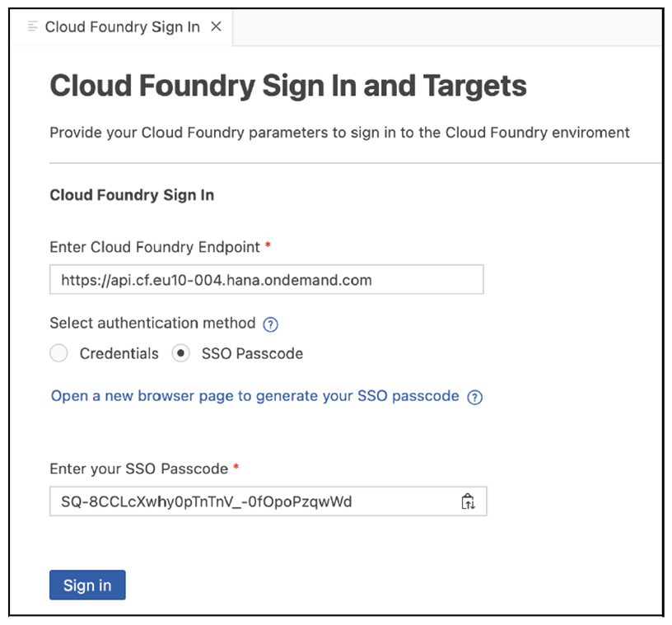
Task: Click help icon beside SSO passcode link
Action: pos(475,398)
